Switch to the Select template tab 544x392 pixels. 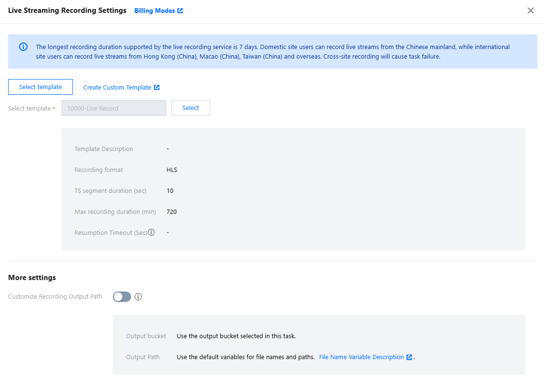coord(40,87)
